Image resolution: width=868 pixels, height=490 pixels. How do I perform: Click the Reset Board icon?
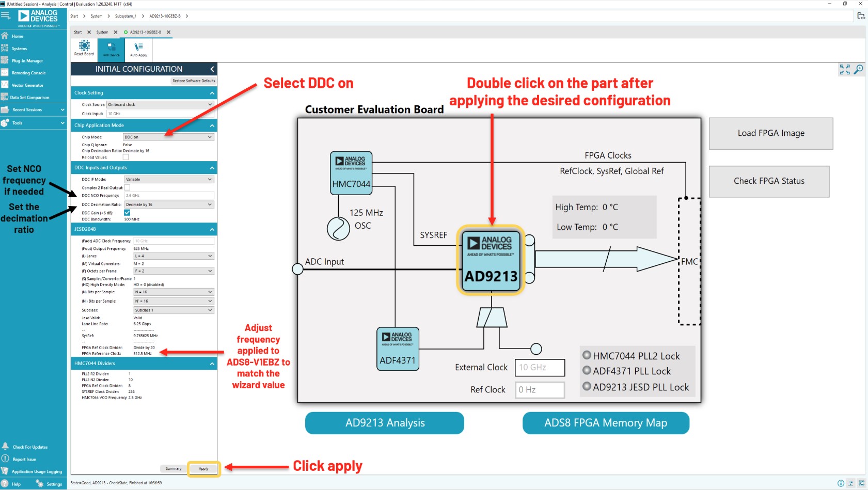coord(83,49)
